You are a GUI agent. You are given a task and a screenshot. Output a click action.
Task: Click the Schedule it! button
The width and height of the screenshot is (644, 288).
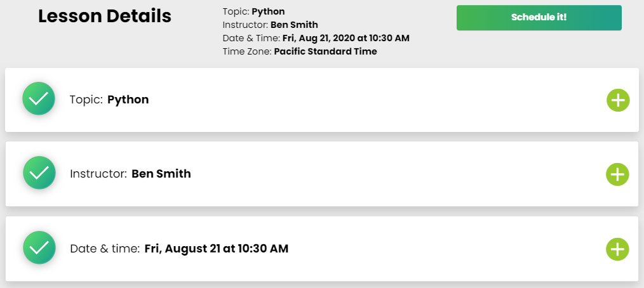tap(539, 18)
